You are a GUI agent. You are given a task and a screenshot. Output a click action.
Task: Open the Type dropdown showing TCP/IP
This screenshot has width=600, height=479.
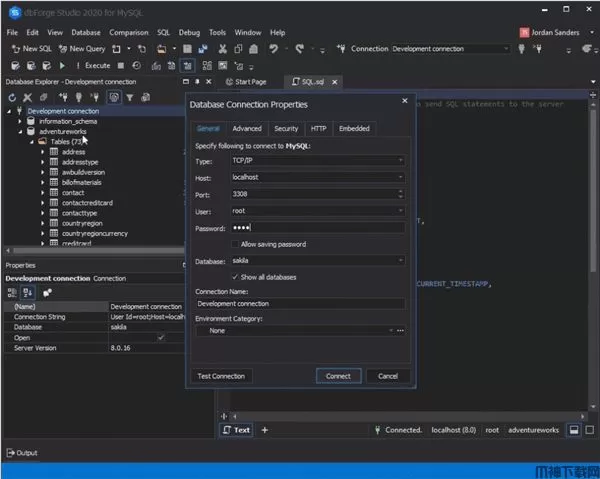tap(317, 160)
